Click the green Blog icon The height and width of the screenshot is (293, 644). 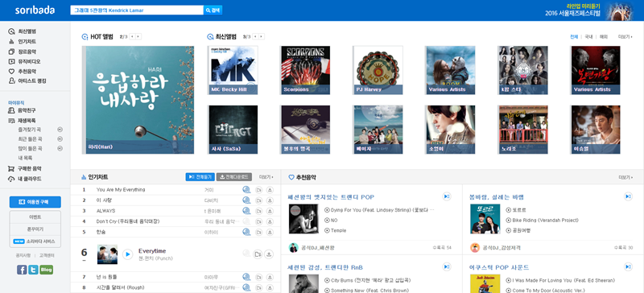coord(46,270)
